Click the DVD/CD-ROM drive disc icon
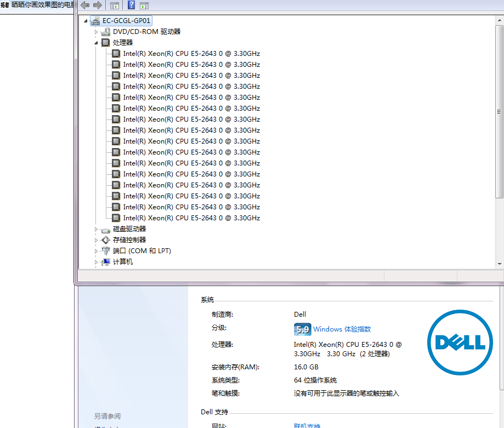Image resolution: width=504 pixels, height=428 pixels. tap(105, 31)
